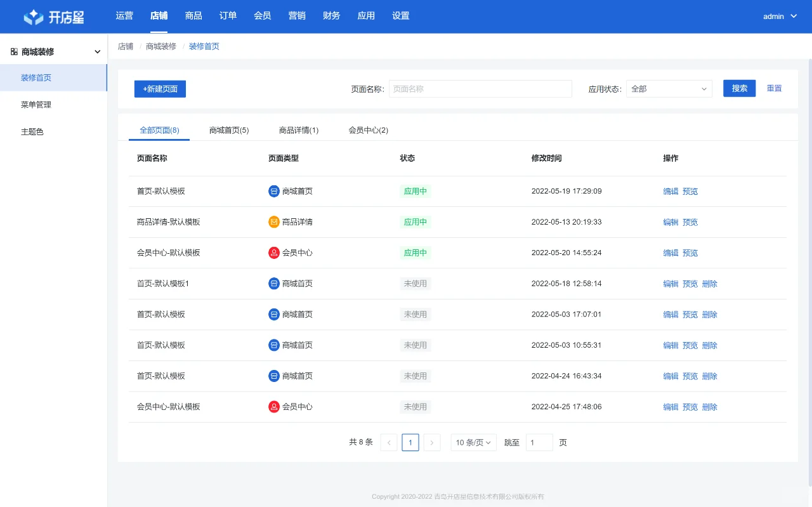Click the red 会员中心 icon beside 会员中心-默认模板

coord(273,253)
